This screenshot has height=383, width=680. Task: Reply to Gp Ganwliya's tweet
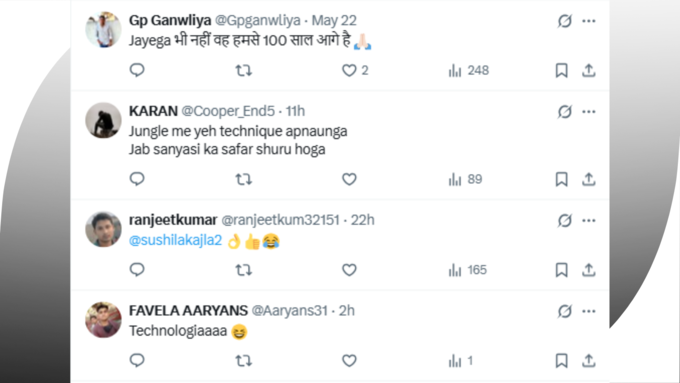click(137, 70)
